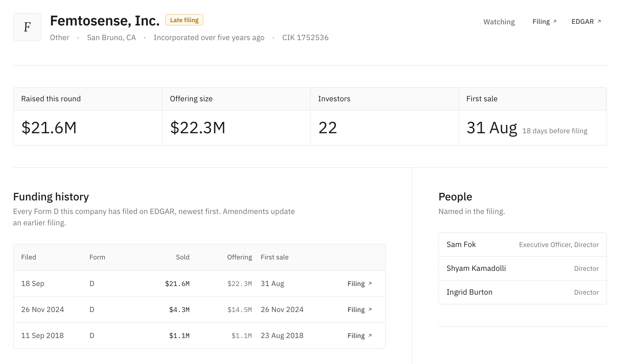620x364 pixels.
Task: Click the 'San Bruno, CA' location text
Action: (111, 37)
